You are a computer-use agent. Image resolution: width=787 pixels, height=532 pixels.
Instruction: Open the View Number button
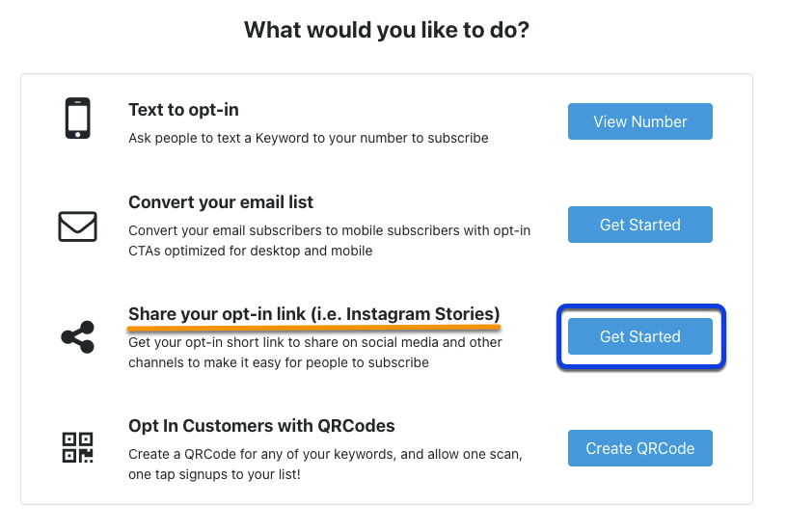[x=640, y=121]
